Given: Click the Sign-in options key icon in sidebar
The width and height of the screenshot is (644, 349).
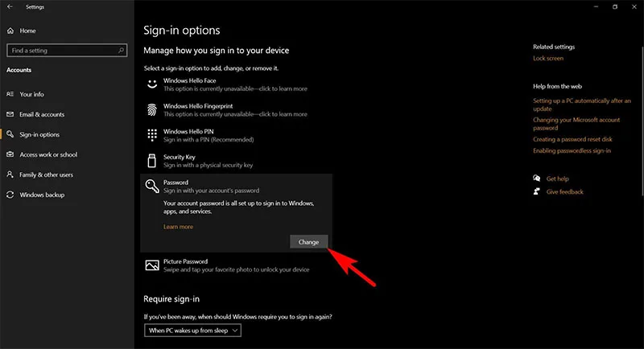Looking at the screenshot, I should click(x=10, y=134).
